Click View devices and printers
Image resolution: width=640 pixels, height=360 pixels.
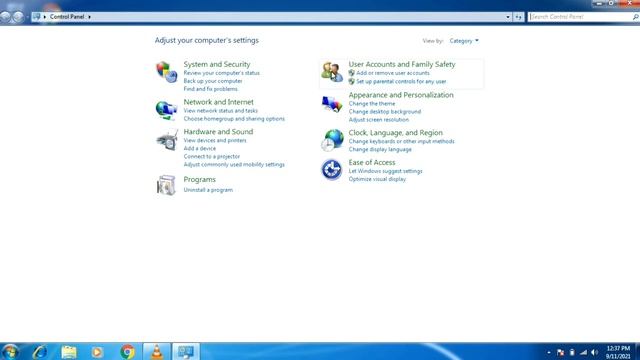tap(215, 140)
